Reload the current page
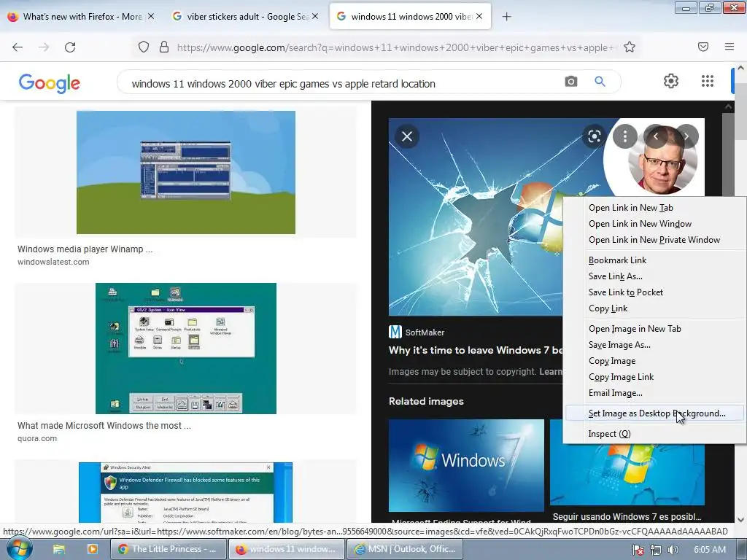 coord(70,47)
